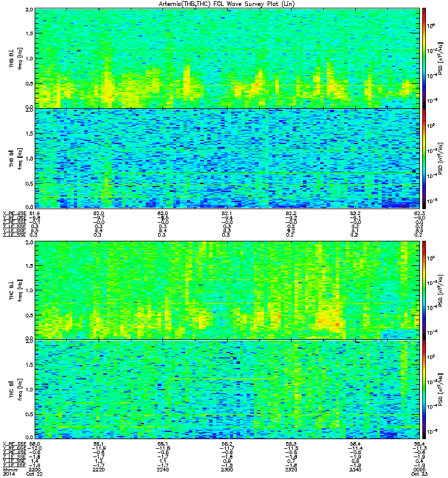448x478 pixels.
Task: Select the THB B⊥ panel axis label
Action: click(x=11, y=58)
